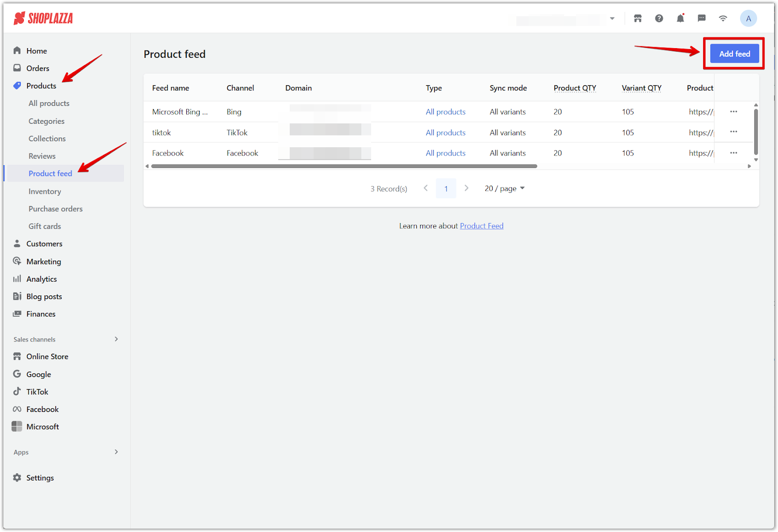
Task: Open Categories submenu item
Action: 46,121
